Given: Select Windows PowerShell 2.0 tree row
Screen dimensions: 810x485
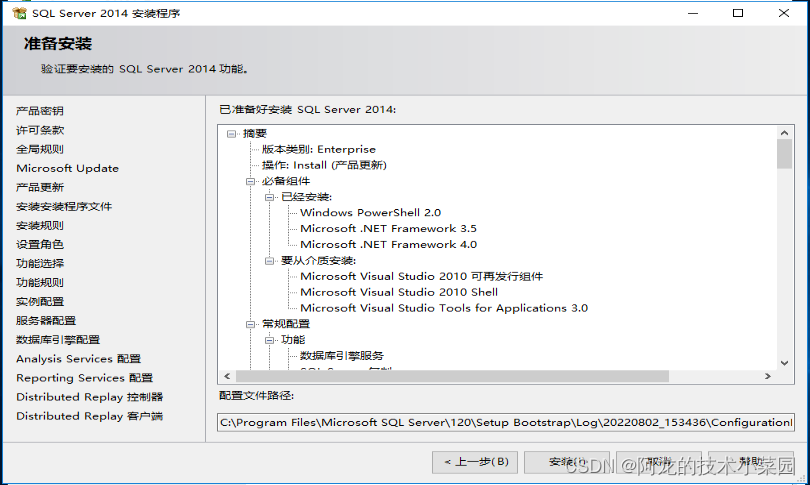Looking at the screenshot, I should coord(370,213).
